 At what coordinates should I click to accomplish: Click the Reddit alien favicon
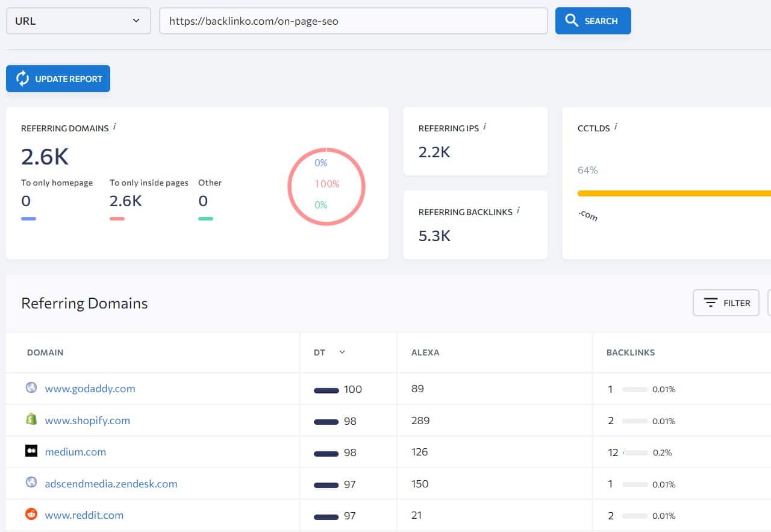point(31,514)
